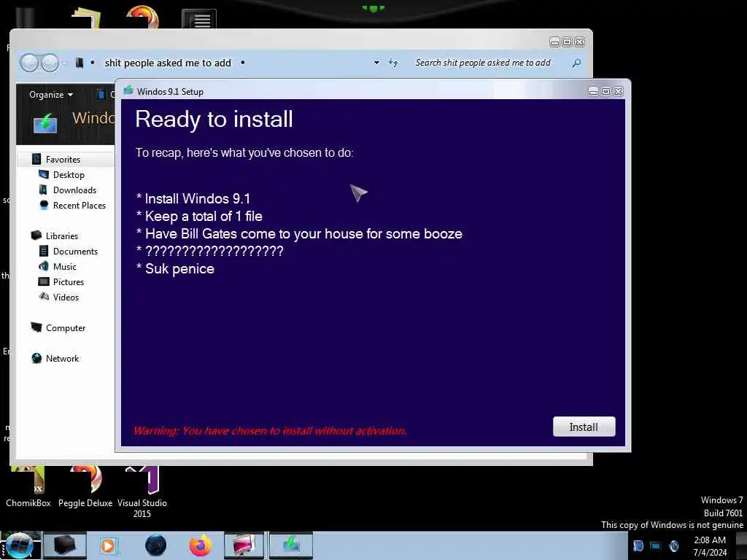Click the magnifier search icon in Explorer
The image size is (747, 560).
tap(576, 63)
